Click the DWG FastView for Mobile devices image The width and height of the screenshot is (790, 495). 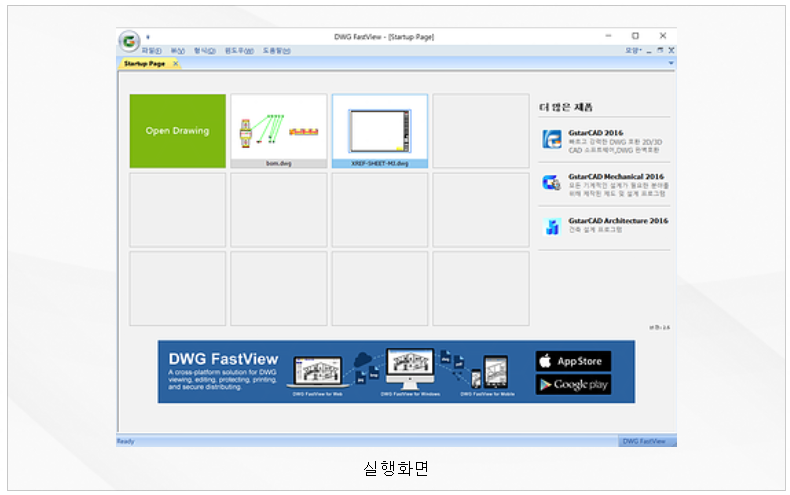pos(489,372)
